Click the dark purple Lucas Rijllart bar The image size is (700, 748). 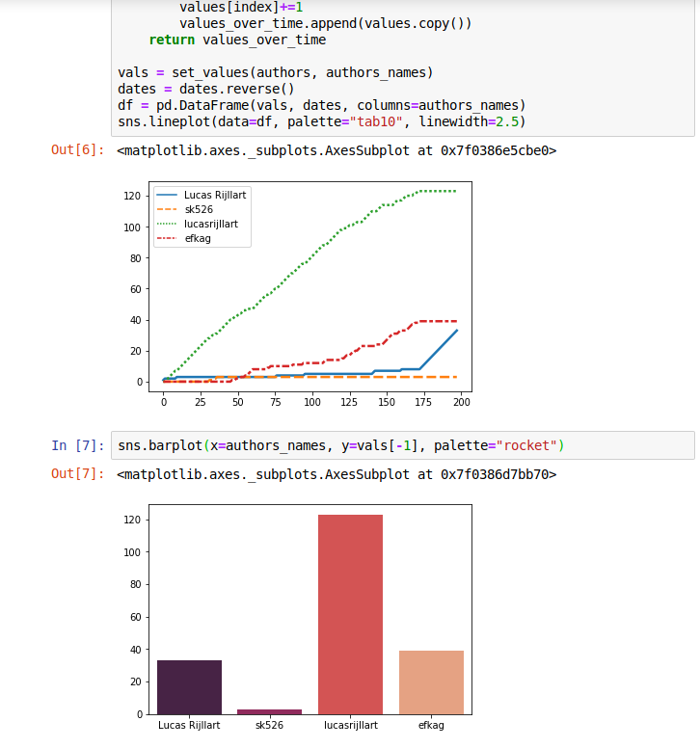[x=189, y=687]
